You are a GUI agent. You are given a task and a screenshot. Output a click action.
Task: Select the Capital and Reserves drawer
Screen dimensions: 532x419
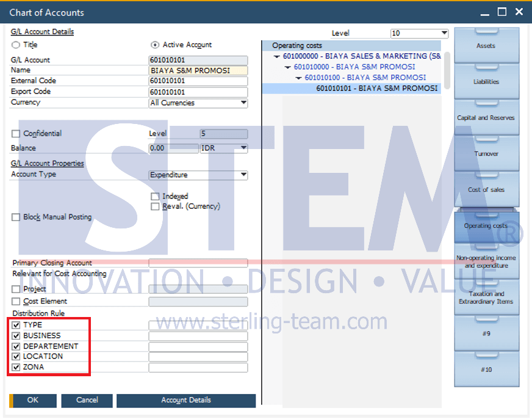coord(486,118)
